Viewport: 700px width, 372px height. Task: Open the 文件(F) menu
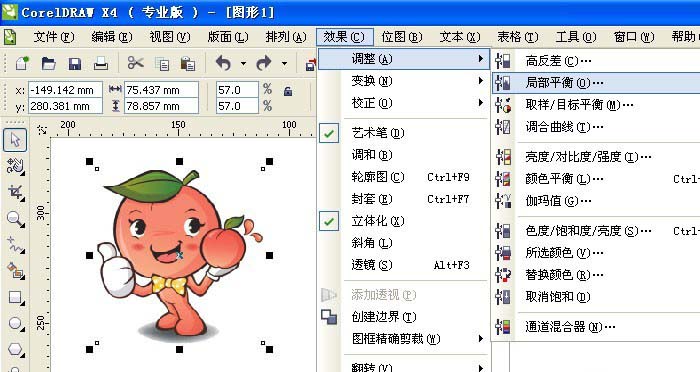click(x=54, y=37)
